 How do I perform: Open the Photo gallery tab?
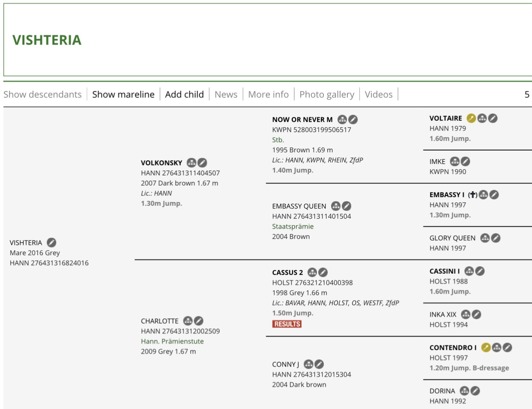[327, 94]
